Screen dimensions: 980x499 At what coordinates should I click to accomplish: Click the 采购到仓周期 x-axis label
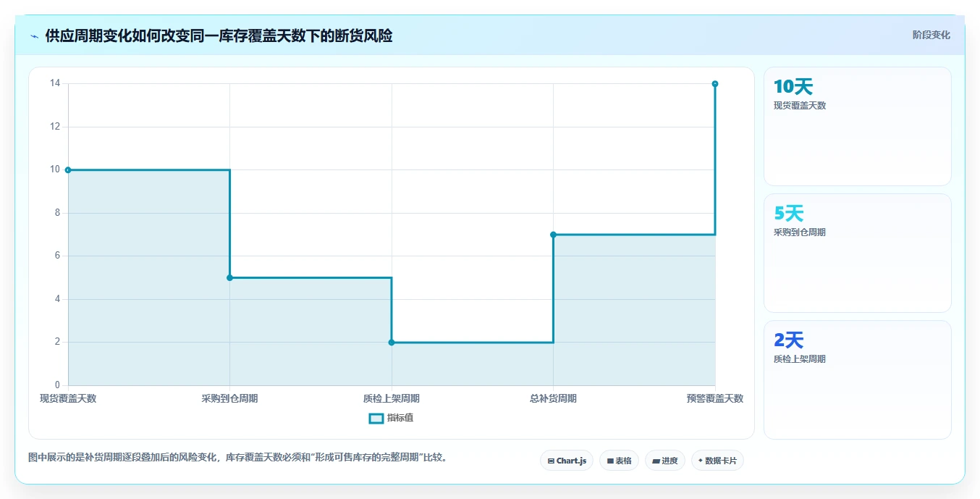tap(229, 398)
